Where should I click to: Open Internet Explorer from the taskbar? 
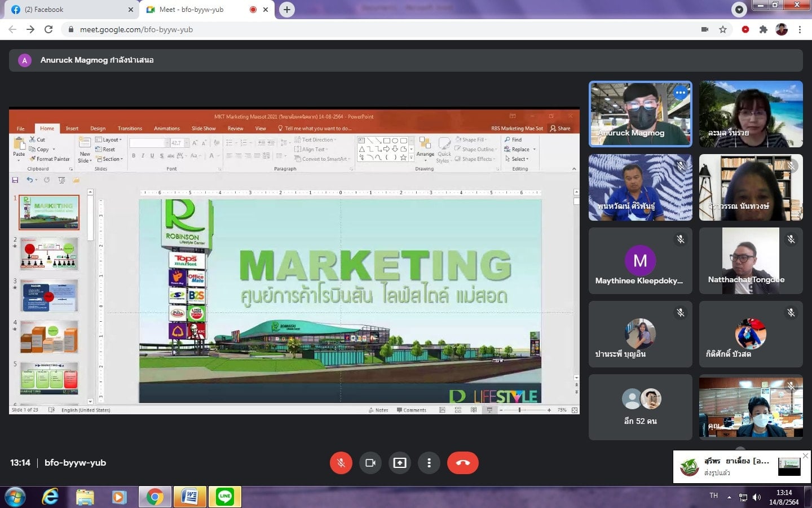tap(50, 497)
